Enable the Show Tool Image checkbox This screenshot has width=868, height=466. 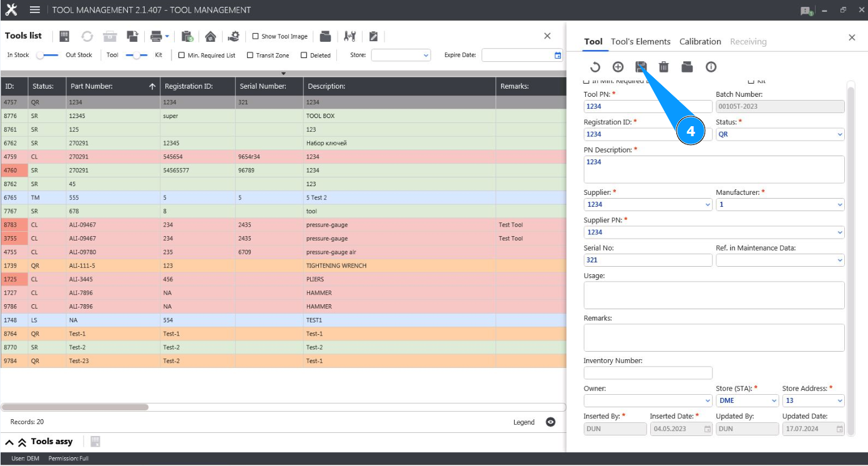coord(256,36)
